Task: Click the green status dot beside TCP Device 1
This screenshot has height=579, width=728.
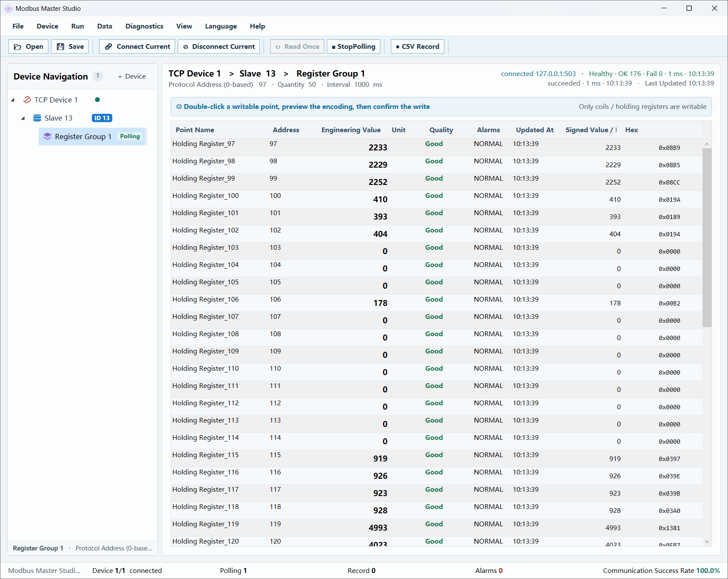Action: coord(97,100)
